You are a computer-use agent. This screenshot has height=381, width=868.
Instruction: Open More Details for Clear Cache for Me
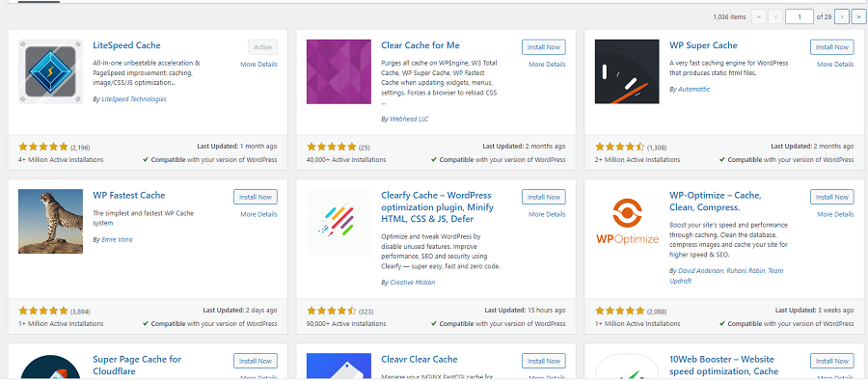click(547, 65)
